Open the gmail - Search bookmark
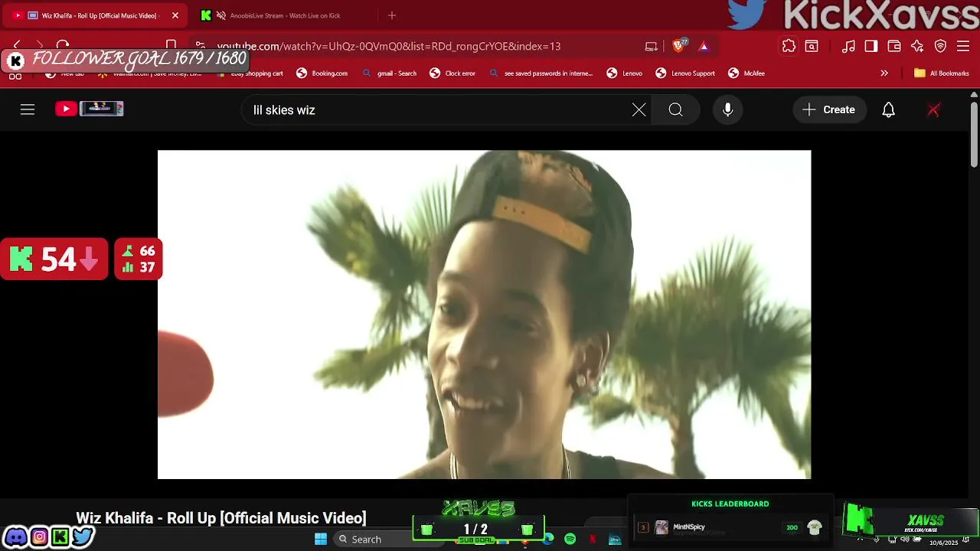Screen dimensions: 980x551 [x=389, y=73]
